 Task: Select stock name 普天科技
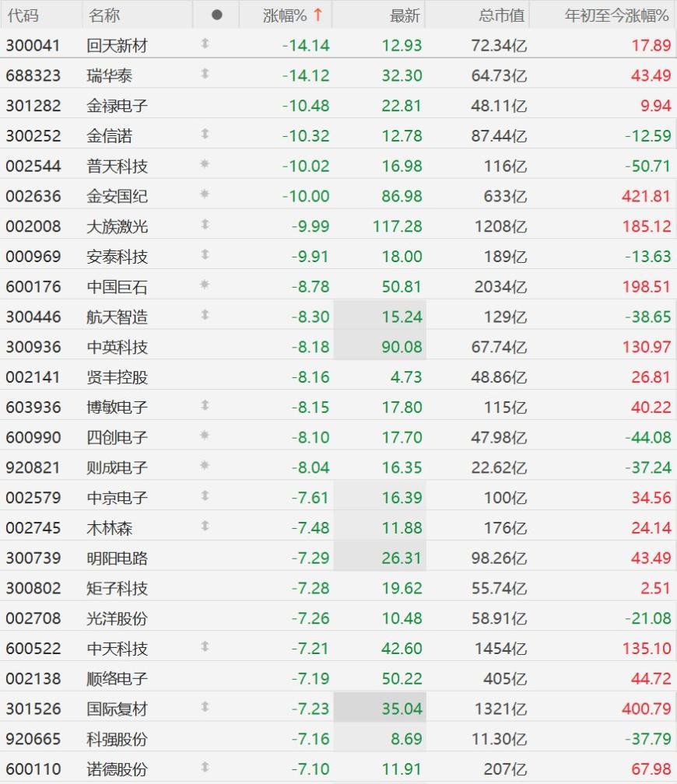pyautogui.click(x=117, y=166)
